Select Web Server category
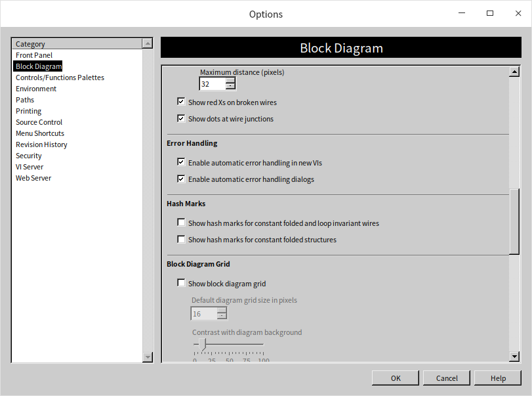Viewport: 532px width, 396px height. coord(33,178)
